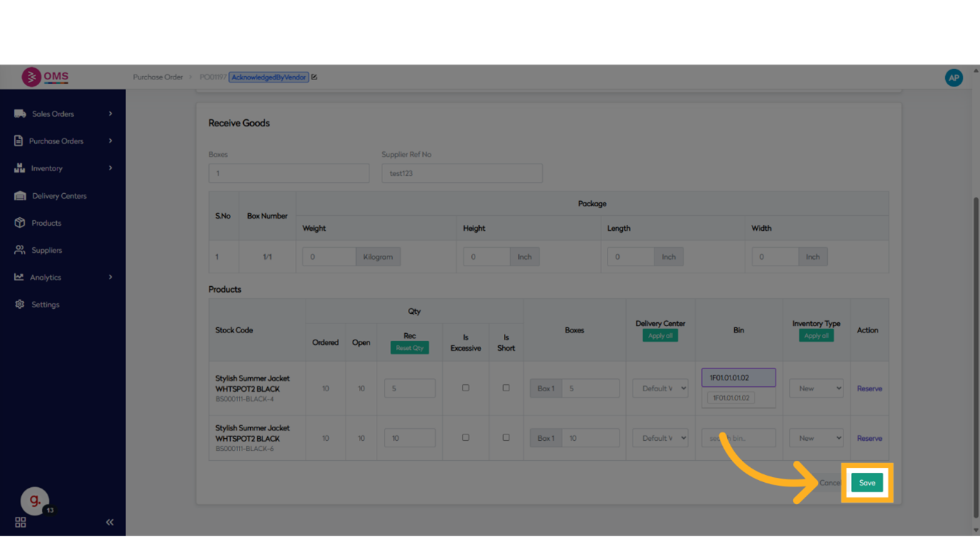The image size is (980, 551).
Task: Tick Is Short checkbox for BLACK-4 row
Action: tap(506, 388)
